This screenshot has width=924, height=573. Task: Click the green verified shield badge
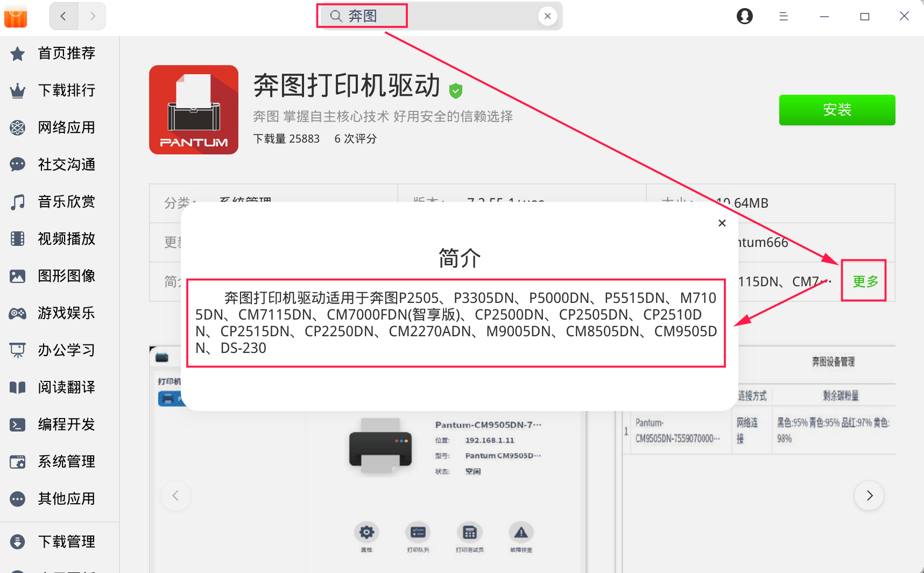pos(456,91)
